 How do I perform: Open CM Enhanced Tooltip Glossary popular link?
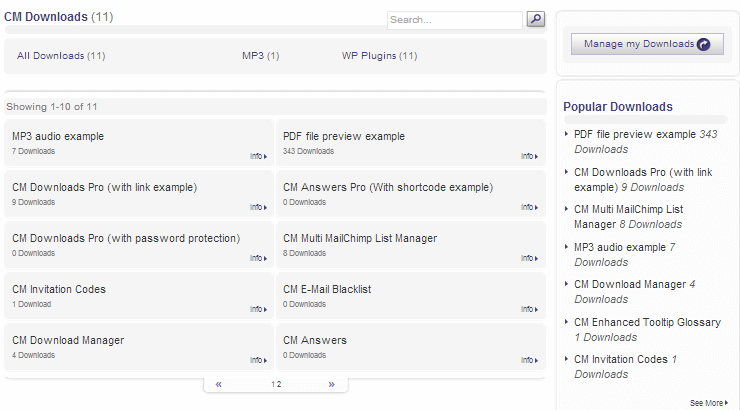(661, 322)
